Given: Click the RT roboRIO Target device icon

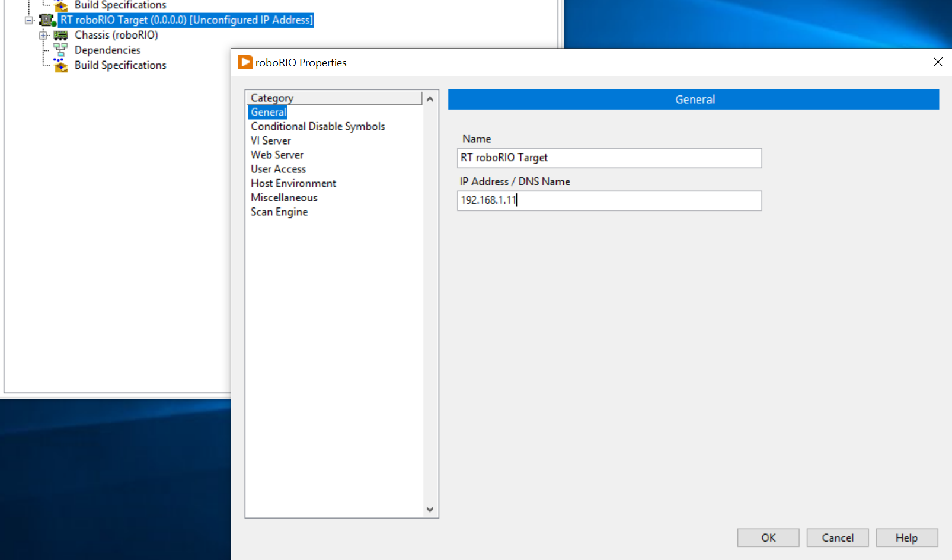Looking at the screenshot, I should click(46, 20).
